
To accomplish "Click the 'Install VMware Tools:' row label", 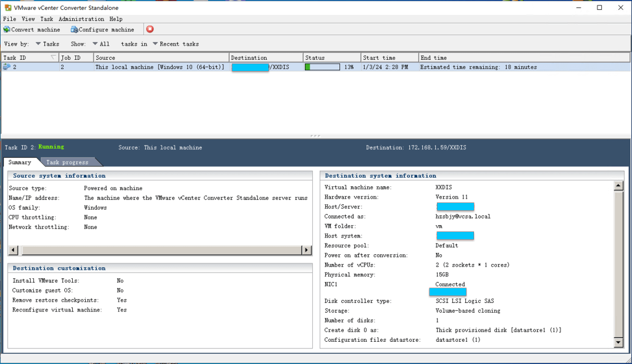I will pos(46,281).
